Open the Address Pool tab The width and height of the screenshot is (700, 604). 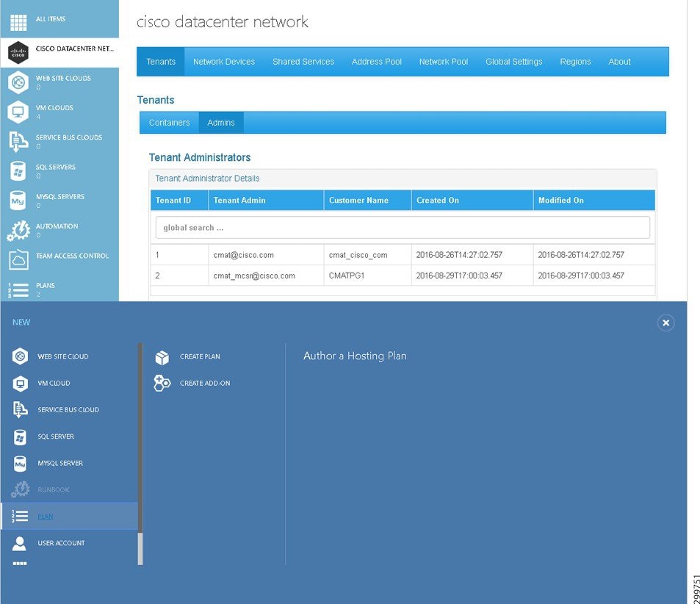click(376, 62)
